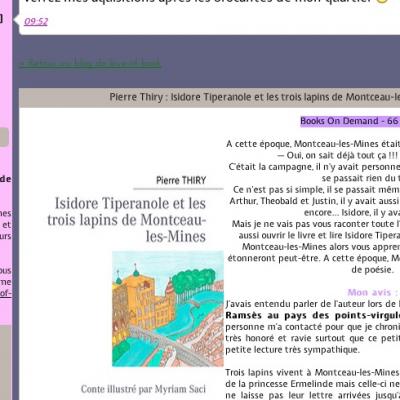Click the book cover illustration of Montceau-les-Mines
400x400 pixels.
168,309
